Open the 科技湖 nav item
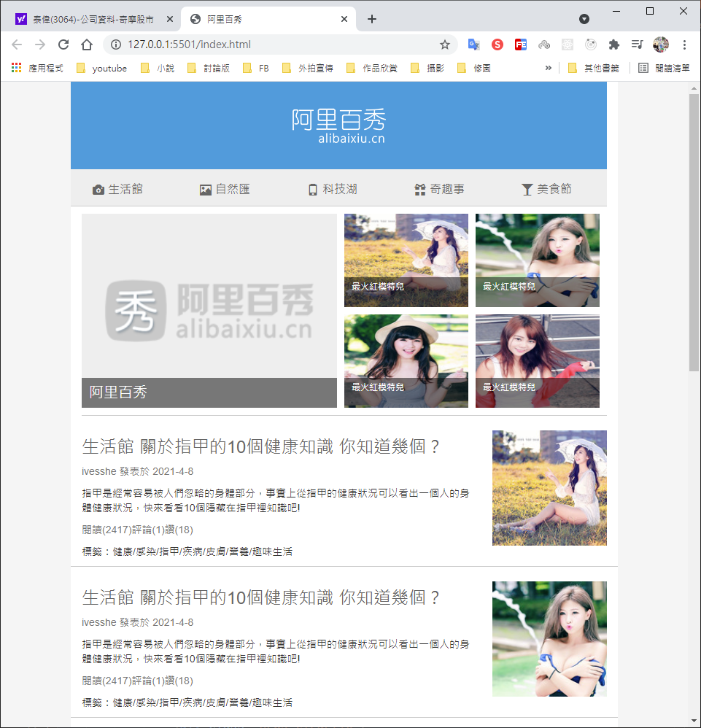The height and width of the screenshot is (728, 701). point(333,189)
